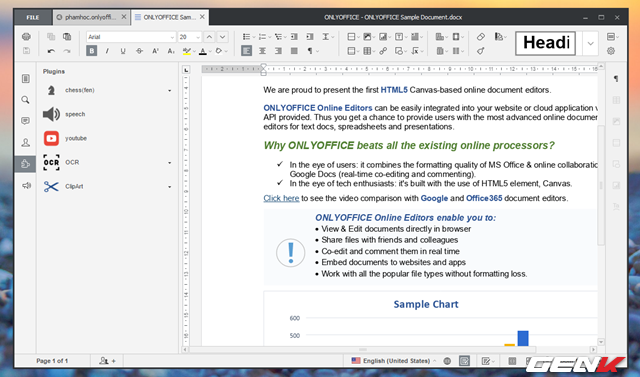Undo the last action
Image resolution: width=640 pixels, height=377 pixels.
(51, 51)
